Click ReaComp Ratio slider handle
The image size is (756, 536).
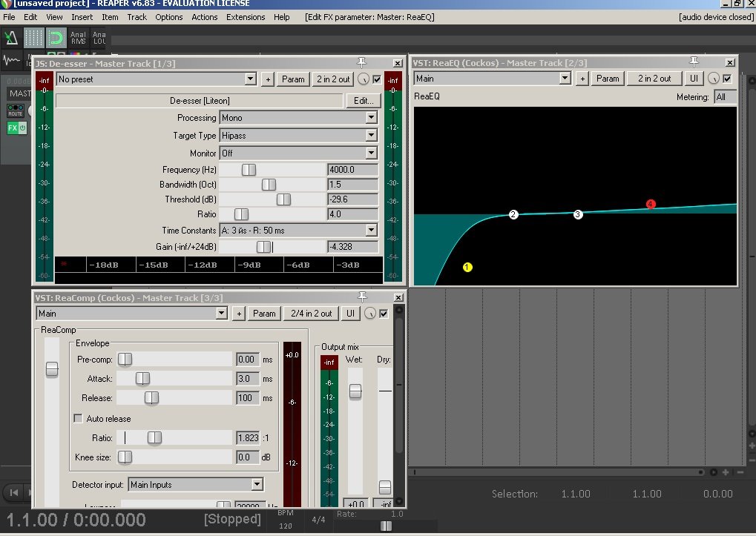[154, 437]
